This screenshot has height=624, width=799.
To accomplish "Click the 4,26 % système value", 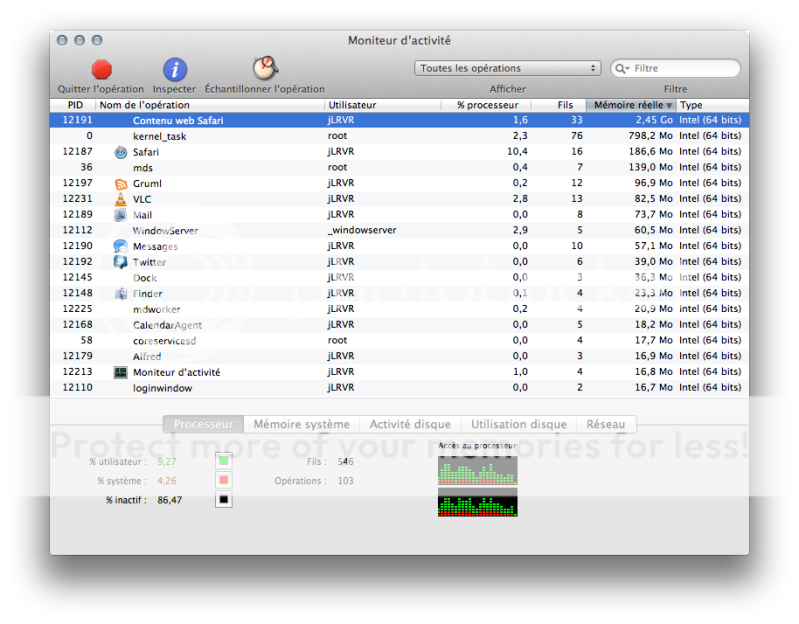I will coord(167,481).
